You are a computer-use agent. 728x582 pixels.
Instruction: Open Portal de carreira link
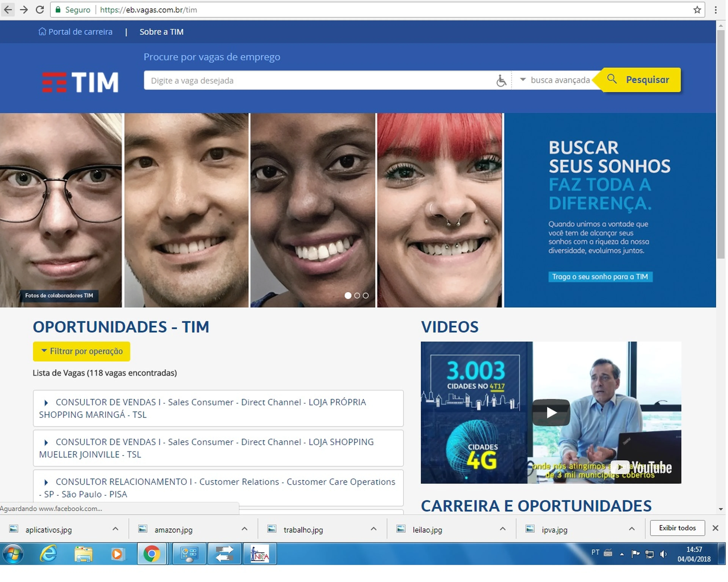(76, 32)
